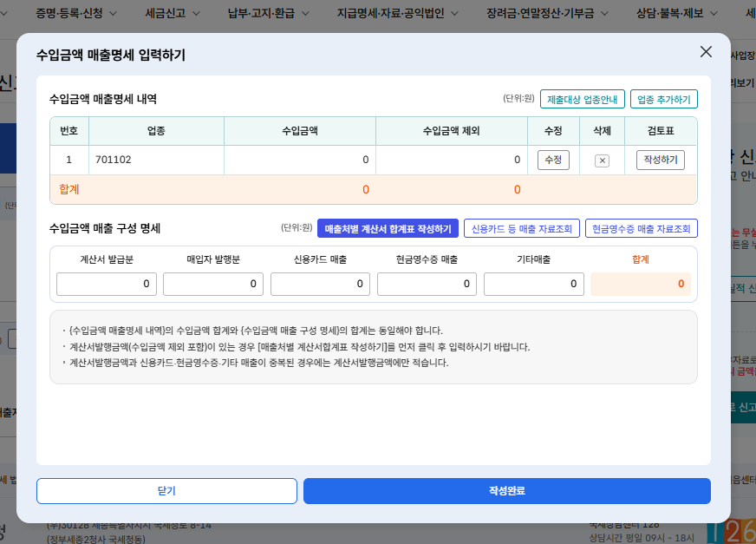This screenshot has height=544, width=756.
Task: Expand chevron next to 증명·등록·신청
Action: pos(114,14)
